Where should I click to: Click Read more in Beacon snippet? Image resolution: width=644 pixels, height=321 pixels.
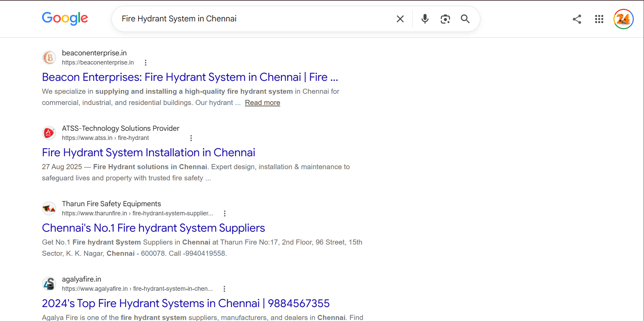pos(262,103)
